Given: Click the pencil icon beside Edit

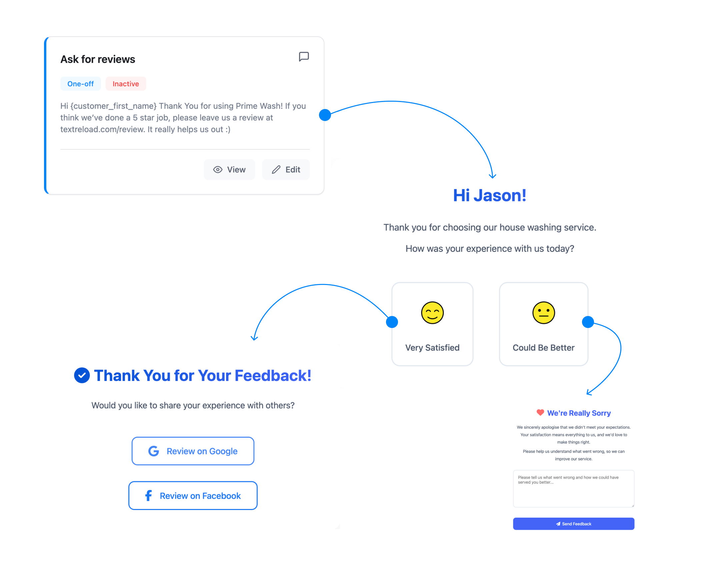Looking at the screenshot, I should pyautogui.click(x=276, y=169).
